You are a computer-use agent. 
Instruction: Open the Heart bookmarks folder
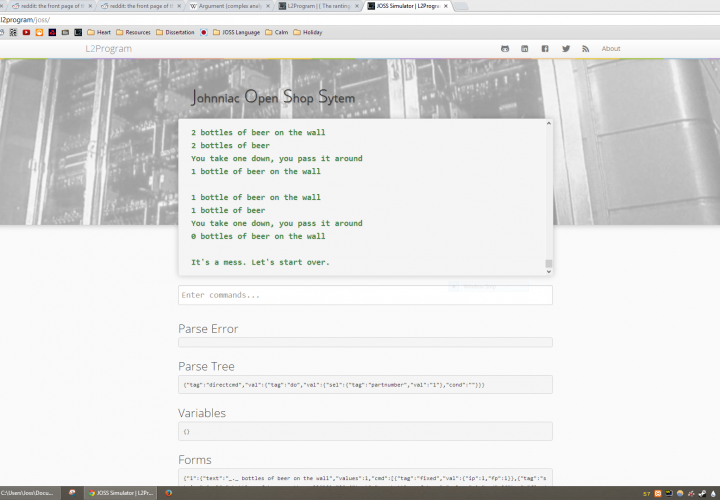(x=98, y=32)
